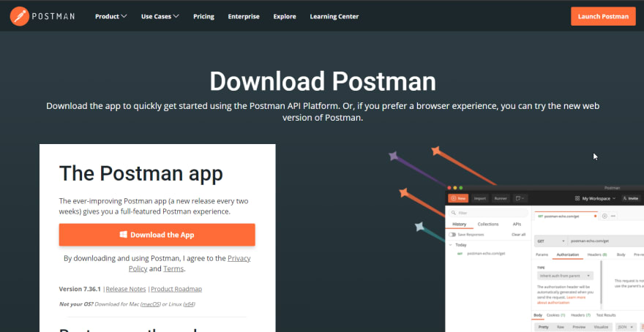
Task: Open the new window icon dropdown in the preview
Action: pyautogui.click(x=520, y=198)
